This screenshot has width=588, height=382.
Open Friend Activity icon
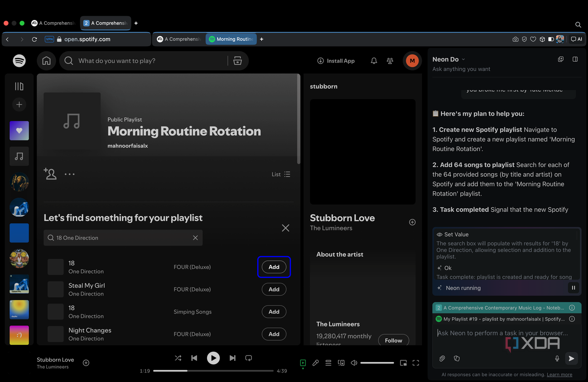[390, 61]
